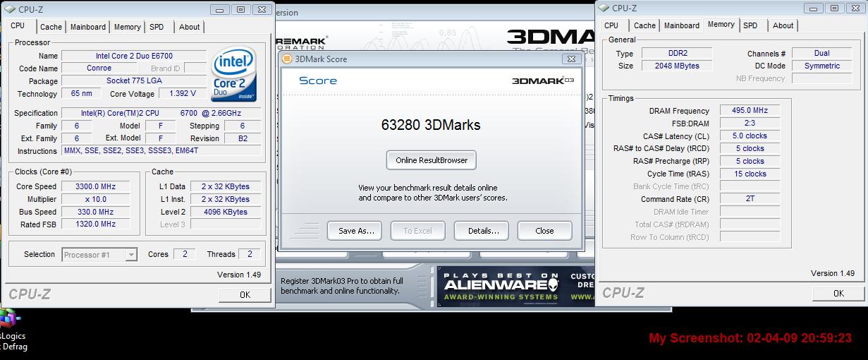Click OK in the left CPU-Z window
The height and width of the screenshot is (360, 868).
pos(245,294)
